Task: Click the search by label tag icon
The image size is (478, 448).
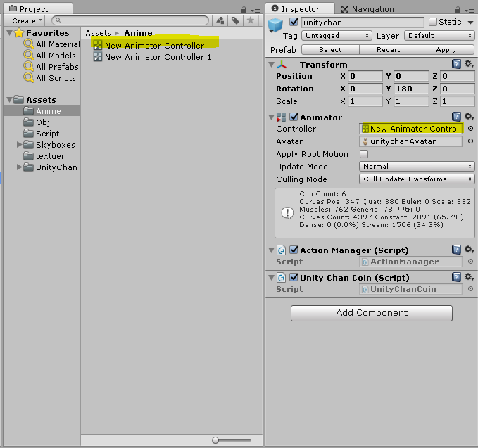Action: click(235, 20)
